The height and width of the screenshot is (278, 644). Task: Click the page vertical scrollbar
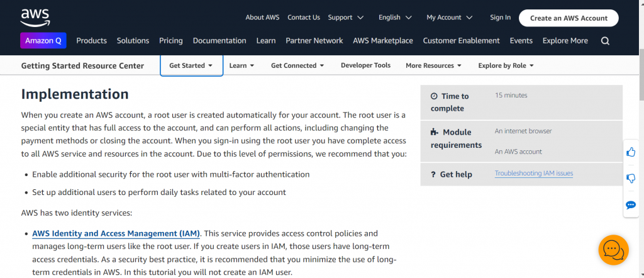[x=640, y=157]
